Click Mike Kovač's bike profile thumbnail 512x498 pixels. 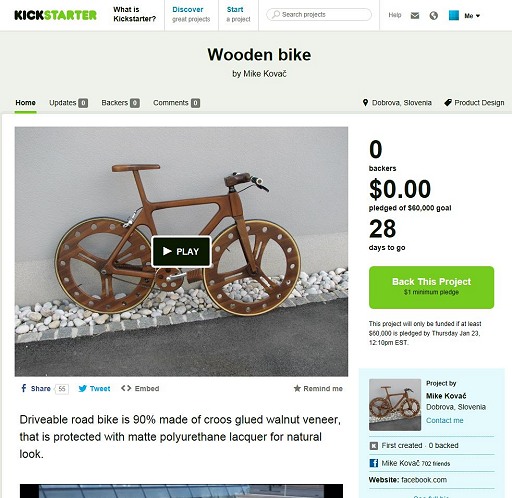click(x=395, y=405)
